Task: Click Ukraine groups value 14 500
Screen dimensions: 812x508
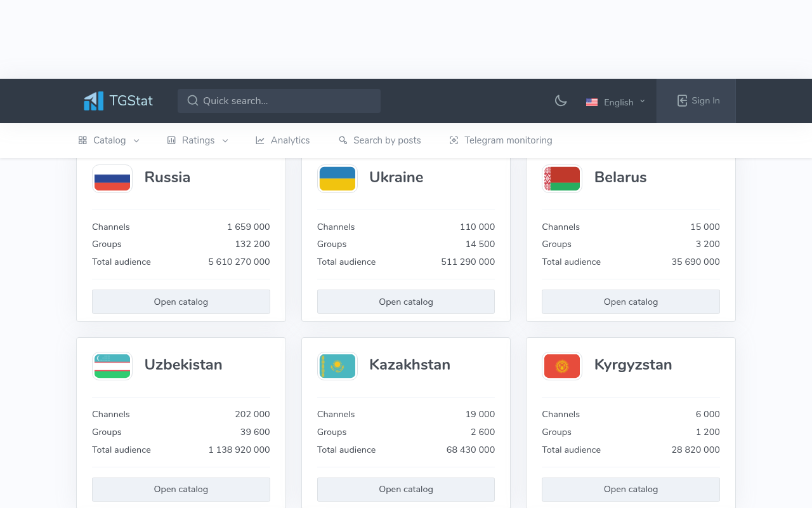Action: [480, 244]
